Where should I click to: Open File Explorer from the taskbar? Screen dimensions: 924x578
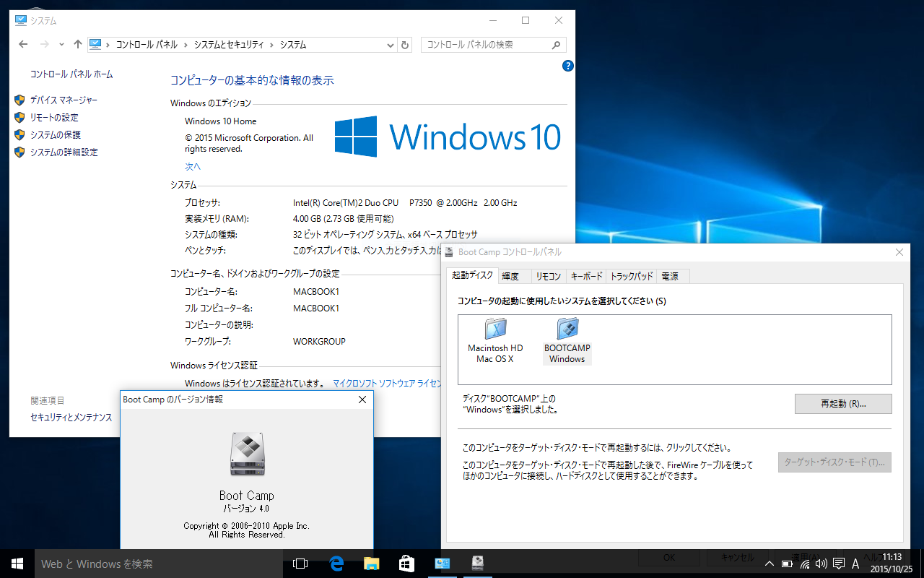coord(371,564)
